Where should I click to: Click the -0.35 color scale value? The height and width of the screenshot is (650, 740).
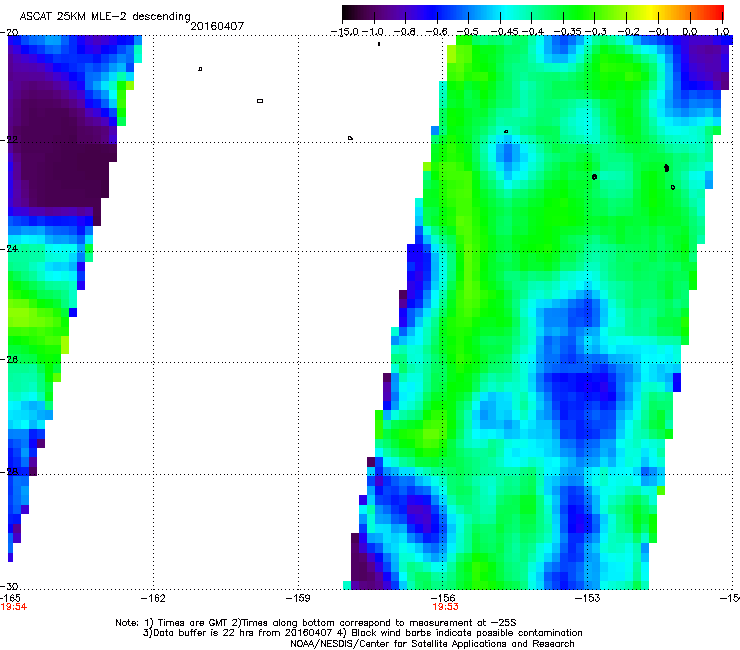(568, 32)
